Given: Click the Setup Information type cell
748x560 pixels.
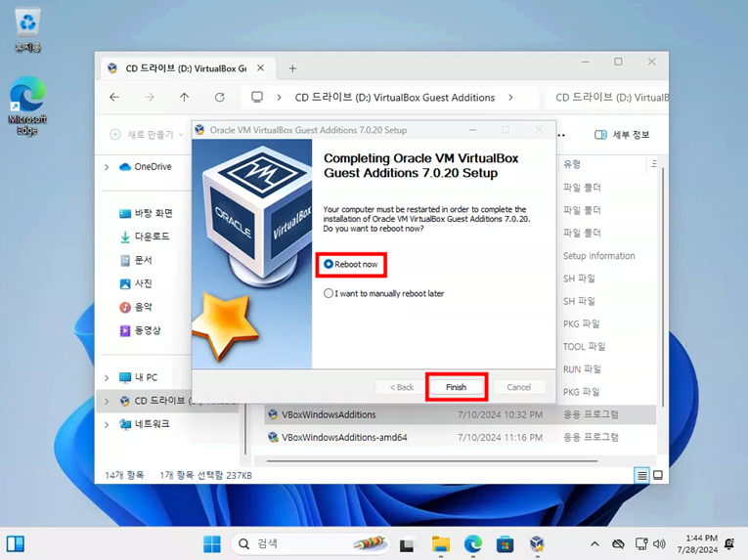Looking at the screenshot, I should (x=598, y=256).
